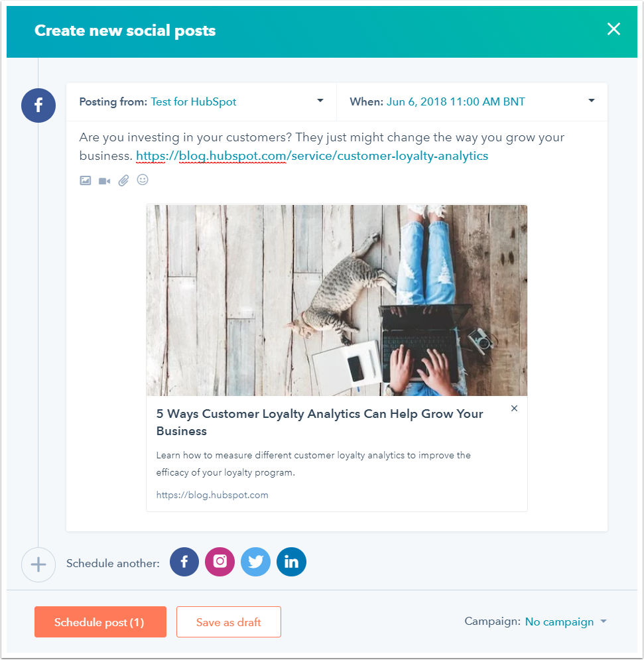The width and height of the screenshot is (644, 660).
Task: Schedule another LinkedIn post
Action: click(x=291, y=562)
